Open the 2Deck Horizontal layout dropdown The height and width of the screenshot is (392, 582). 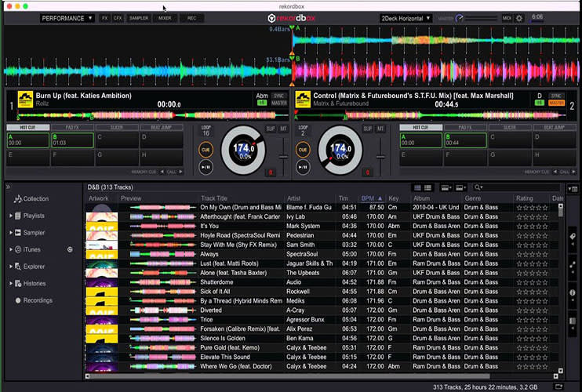pyautogui.click(x=406, y=18)
